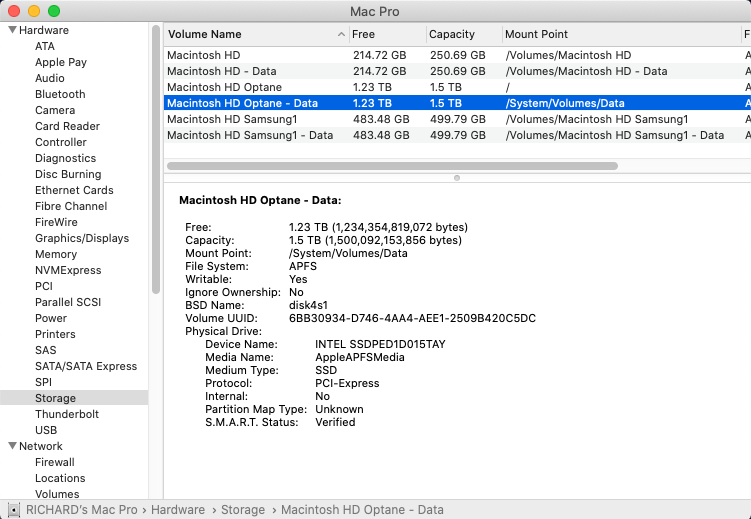Select Volumes under Network
Image resolution: width=751 pixels, height=519 pixels.
(57, 494)
